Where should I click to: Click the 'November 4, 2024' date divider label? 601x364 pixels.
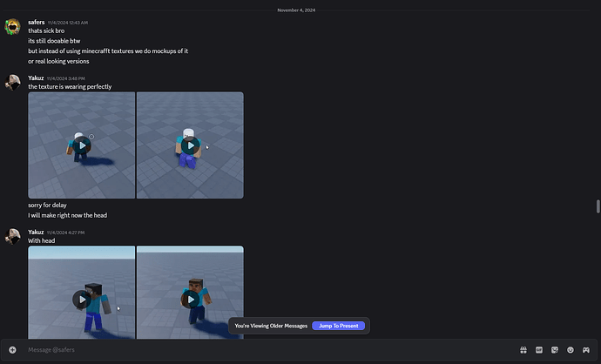[296, 10]
